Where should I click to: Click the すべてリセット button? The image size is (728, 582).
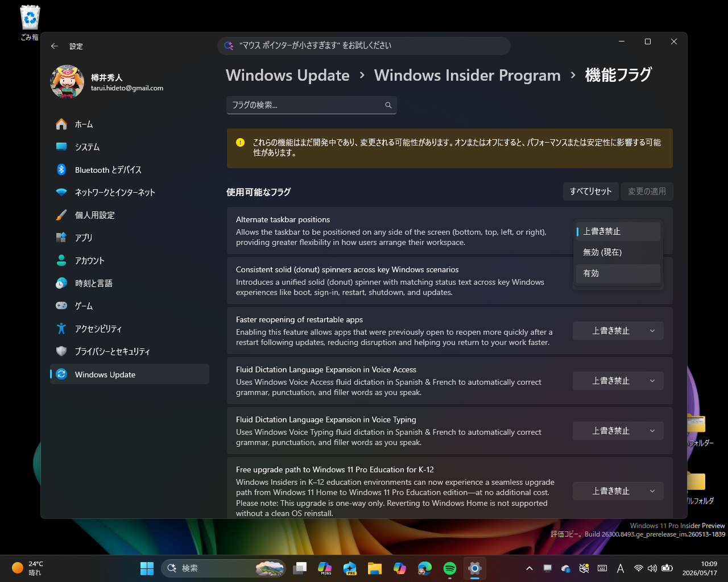click(591, 192)
